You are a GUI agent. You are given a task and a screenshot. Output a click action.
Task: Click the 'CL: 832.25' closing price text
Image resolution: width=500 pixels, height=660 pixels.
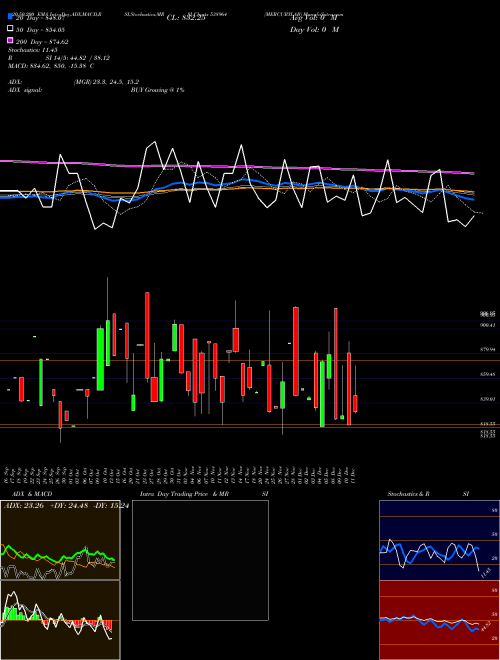pyautogui.click(x=186, y=18)
